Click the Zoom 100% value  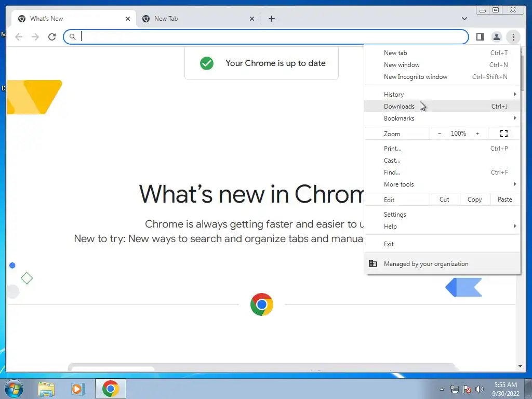pos(458,134)
